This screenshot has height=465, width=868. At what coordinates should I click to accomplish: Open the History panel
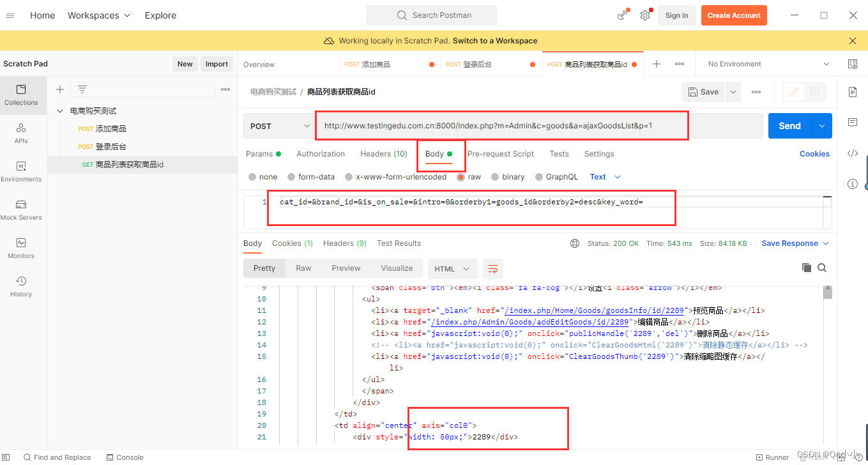(x=22, y=285)
